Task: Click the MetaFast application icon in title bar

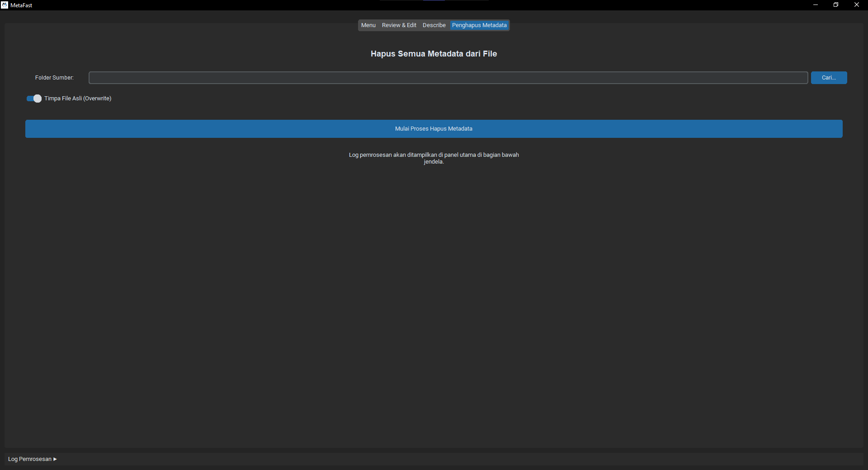Action: [x=5, y=5]
